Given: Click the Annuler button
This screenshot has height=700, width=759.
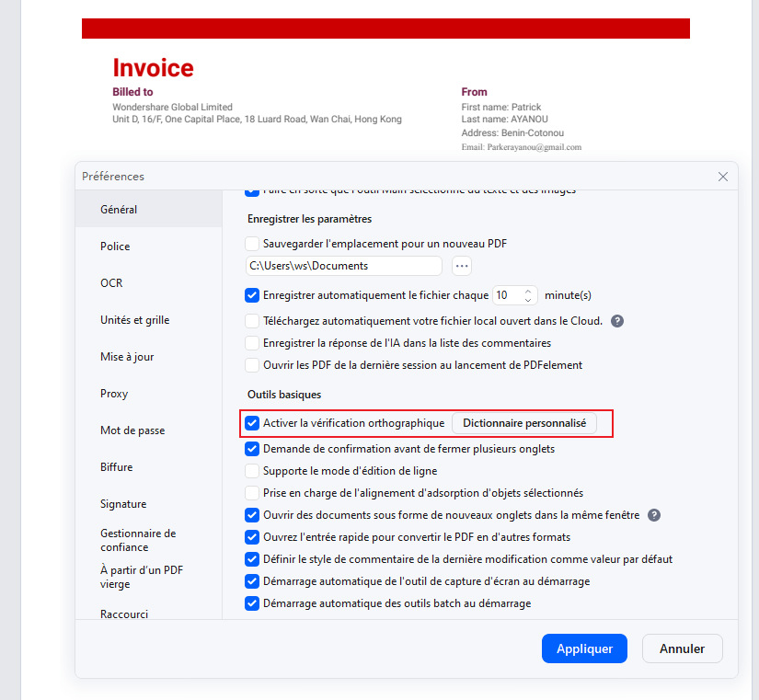Looking at the screenshot, I should pos(682,648).
